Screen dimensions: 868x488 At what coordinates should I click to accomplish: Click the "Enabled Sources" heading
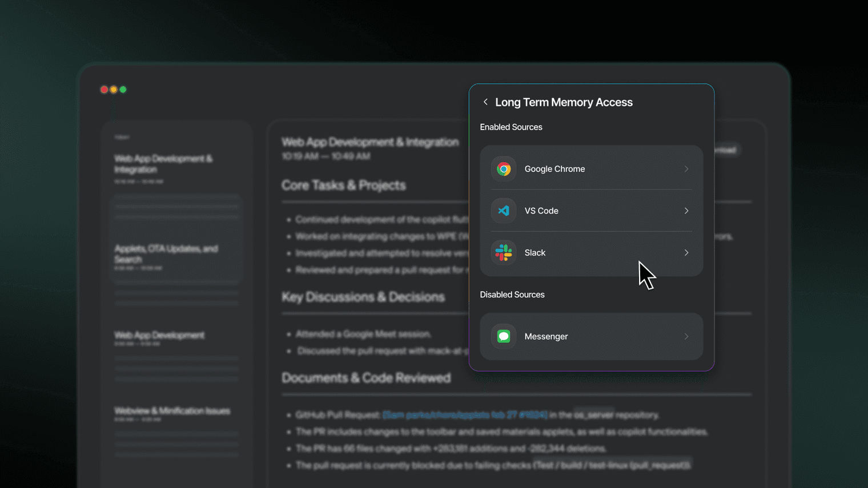[x=511, y=127]
